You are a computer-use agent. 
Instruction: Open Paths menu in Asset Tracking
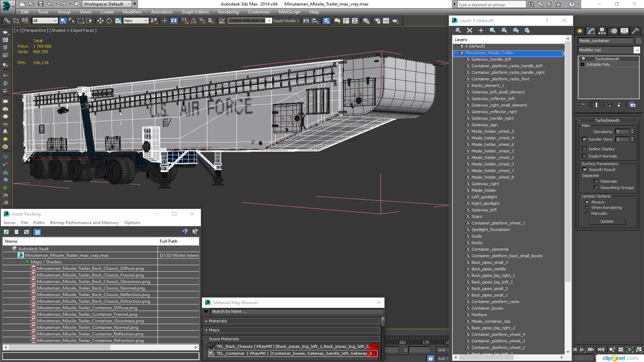[39, 223]
